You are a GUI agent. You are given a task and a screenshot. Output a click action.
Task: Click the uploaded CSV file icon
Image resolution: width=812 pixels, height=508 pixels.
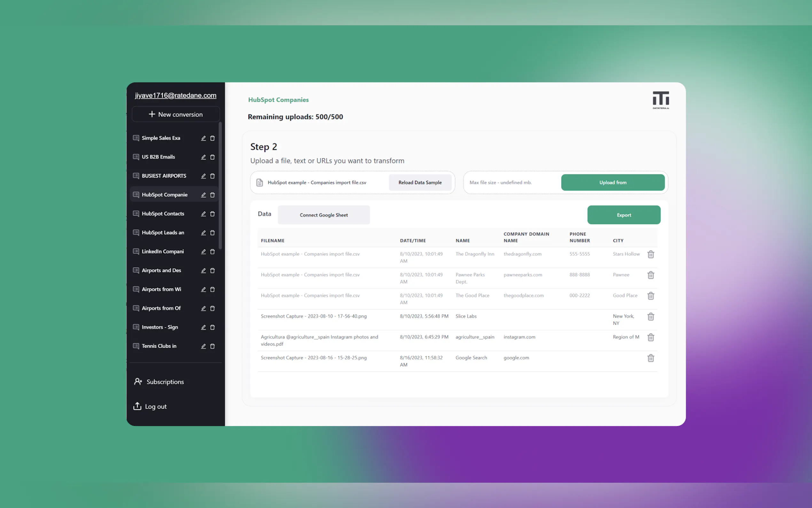(x=260, y=182)
